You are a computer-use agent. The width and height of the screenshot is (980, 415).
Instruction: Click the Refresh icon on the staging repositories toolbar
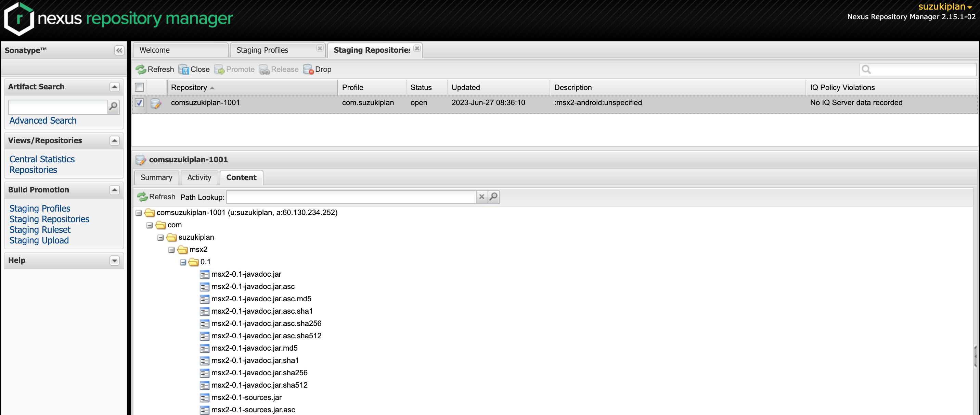click(142, 69)
